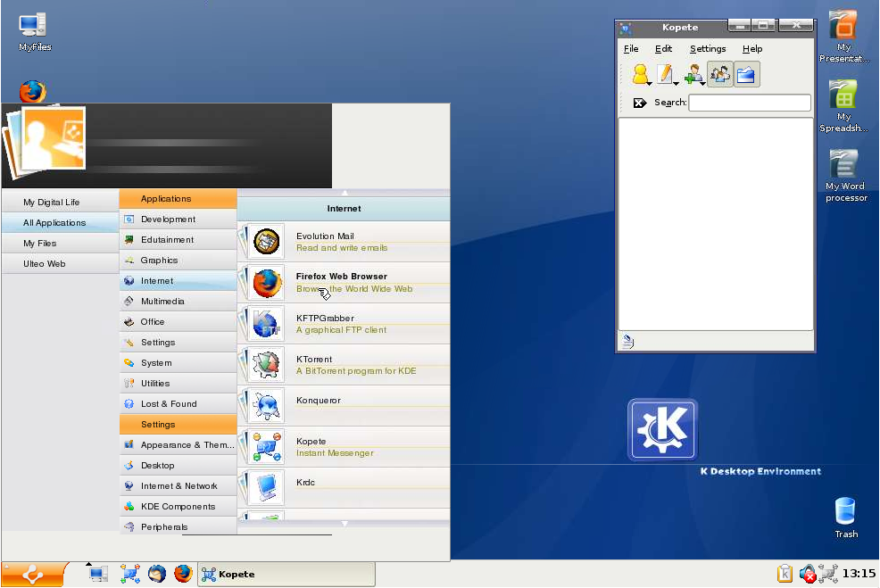Open the Utilities category

[178, 383]
